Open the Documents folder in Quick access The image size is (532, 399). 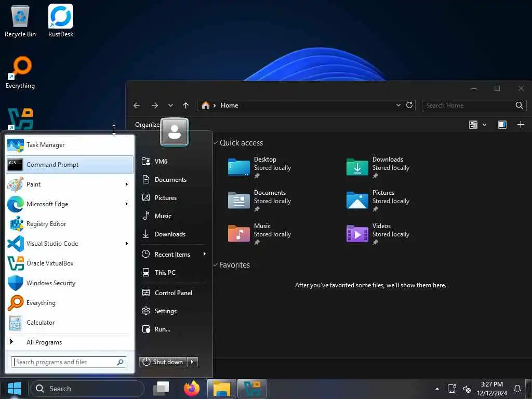pos(260,201)
